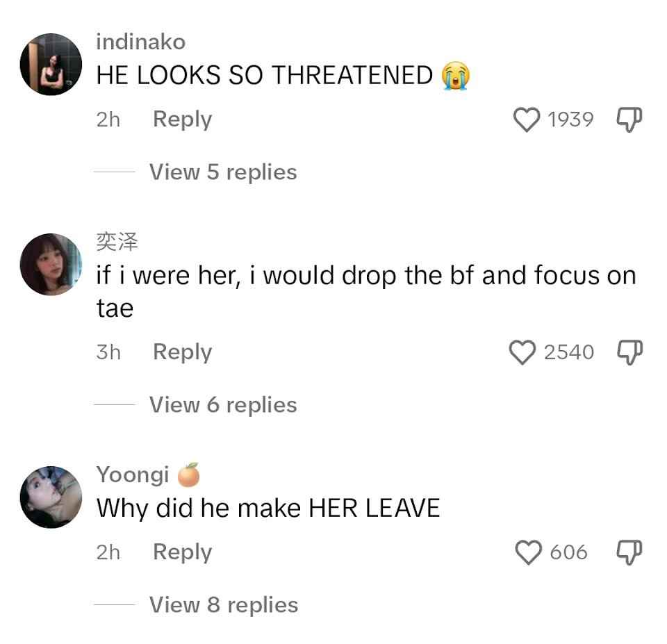Screen dimensions: 667x644
Task: Reply to Yoongi's comment
Action: (183, 552)
